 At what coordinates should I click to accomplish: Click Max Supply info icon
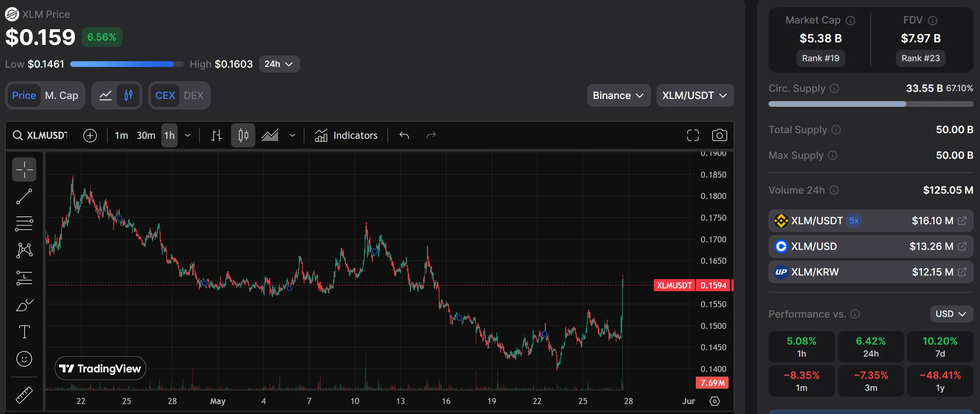832,156
